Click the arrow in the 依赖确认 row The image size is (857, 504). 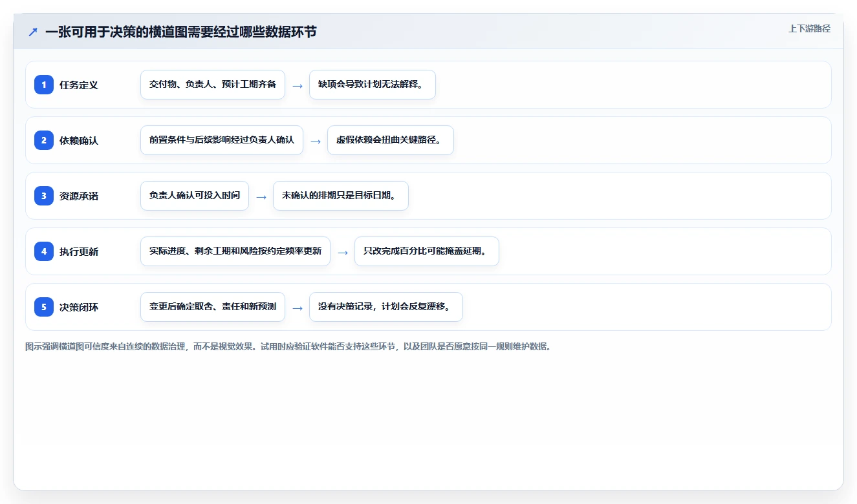tap(316, 141)
